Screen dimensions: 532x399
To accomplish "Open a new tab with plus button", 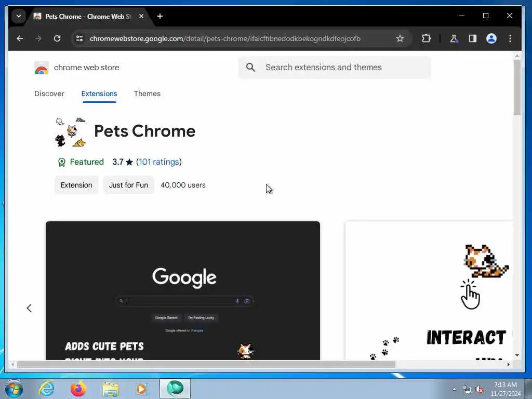I will click(x=160, y=16).
